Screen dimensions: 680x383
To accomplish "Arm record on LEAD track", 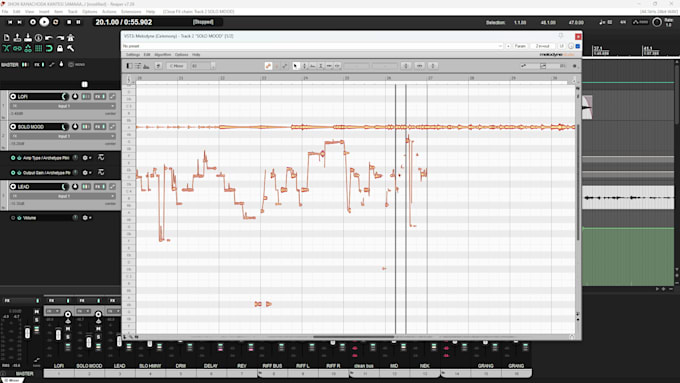I will [x=13, y=187].
